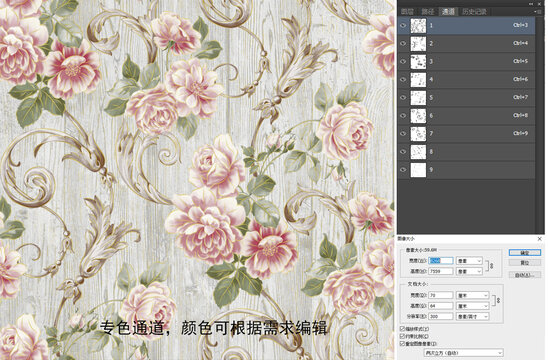
Task: Select channel 2 by its thumbnail
Action: pyautogui.click(x=418, y=43)
